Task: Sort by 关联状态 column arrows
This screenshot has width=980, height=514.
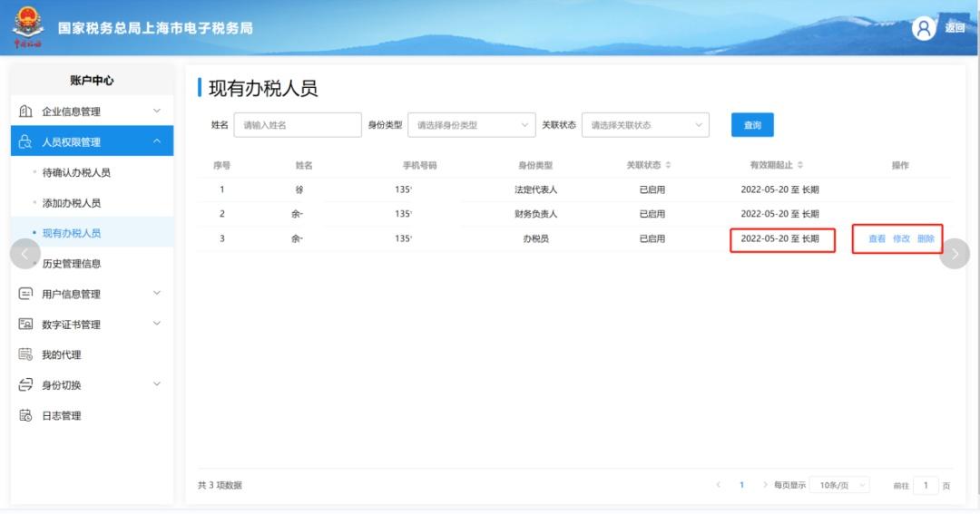Action: pos(668,165)
